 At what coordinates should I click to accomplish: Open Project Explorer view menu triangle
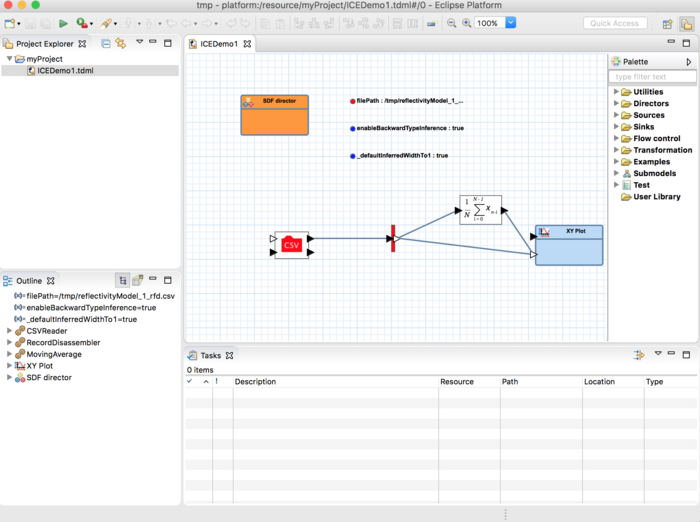(x=140, y=42)
